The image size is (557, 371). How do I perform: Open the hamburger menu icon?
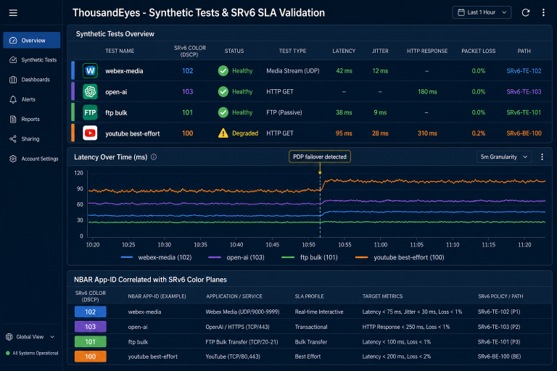point(13,13)
